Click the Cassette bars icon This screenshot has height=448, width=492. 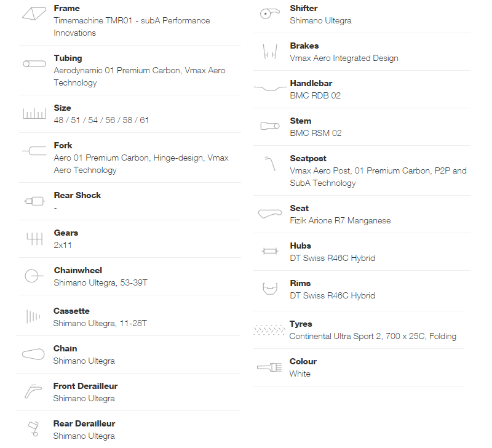33,316
